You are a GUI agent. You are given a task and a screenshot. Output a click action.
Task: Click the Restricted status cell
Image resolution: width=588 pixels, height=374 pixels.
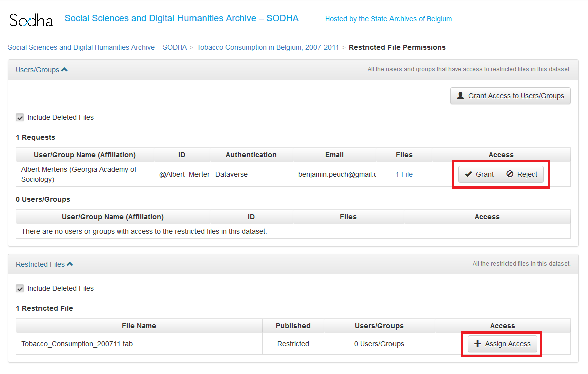pos(293,344)
